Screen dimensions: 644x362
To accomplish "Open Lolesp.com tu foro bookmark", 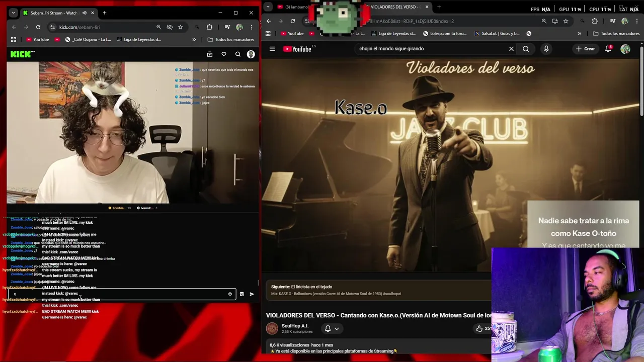I will point(445,34).
